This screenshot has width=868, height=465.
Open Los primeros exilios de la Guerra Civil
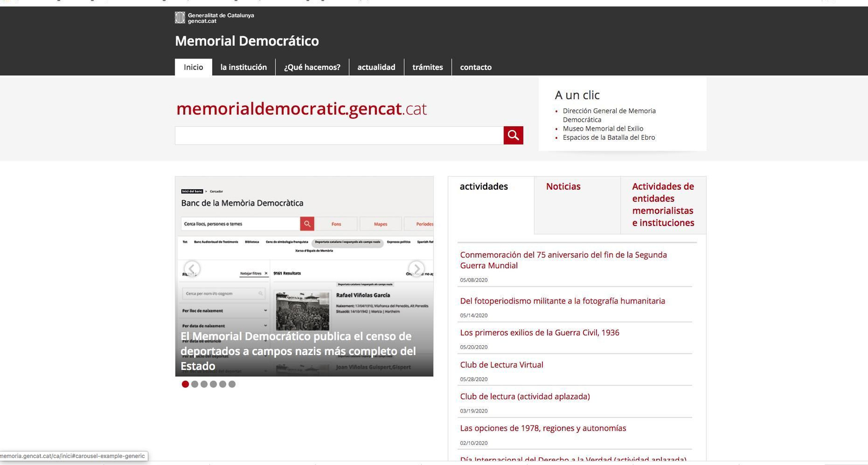539,333
